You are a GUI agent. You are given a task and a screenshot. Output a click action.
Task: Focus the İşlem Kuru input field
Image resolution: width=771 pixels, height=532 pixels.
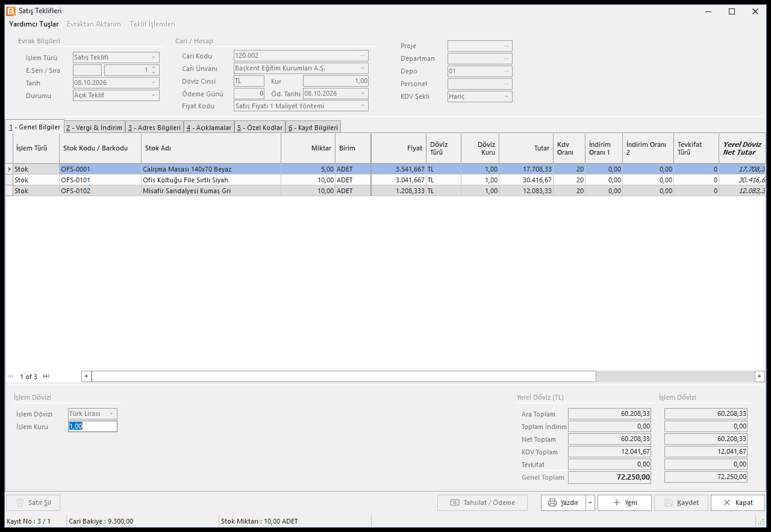click(x=93, y=426)
